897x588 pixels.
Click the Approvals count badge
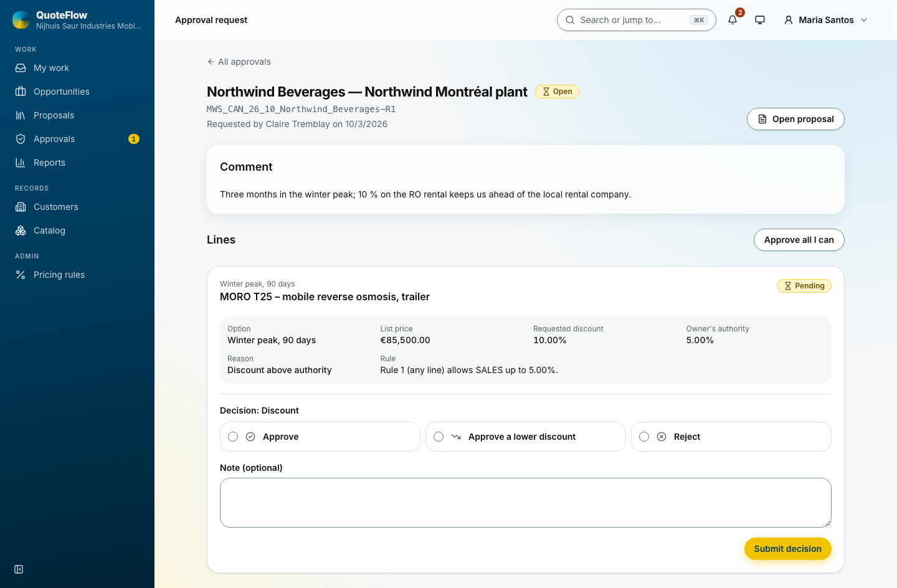tap(134, 139)
